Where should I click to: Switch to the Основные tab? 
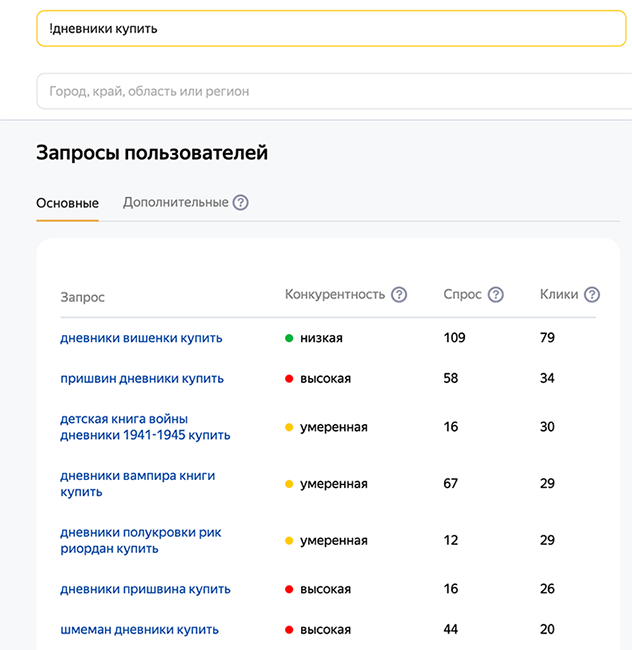tap(67, 203)
